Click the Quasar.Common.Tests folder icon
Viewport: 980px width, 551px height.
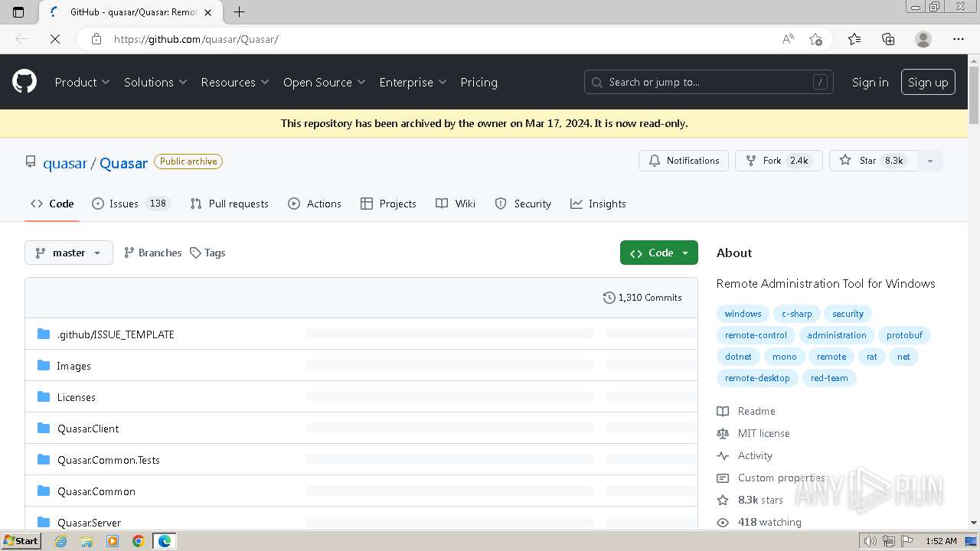pos(44,459)
